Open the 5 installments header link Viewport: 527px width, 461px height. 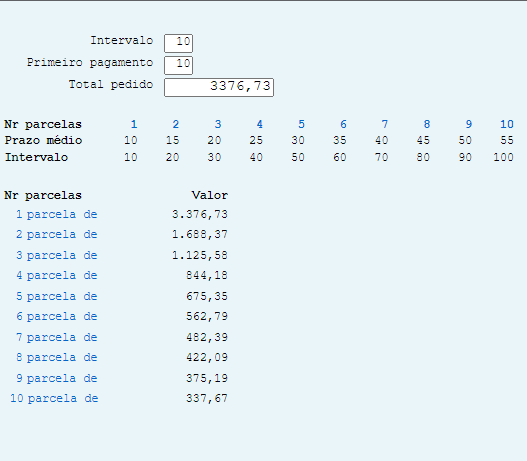click(x=301, y=124)
